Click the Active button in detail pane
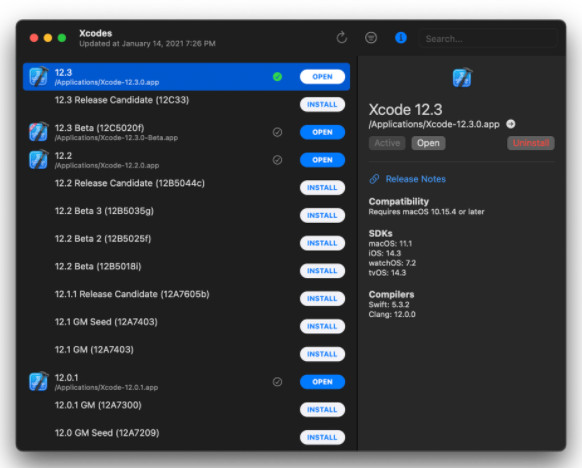 point(387,143)
